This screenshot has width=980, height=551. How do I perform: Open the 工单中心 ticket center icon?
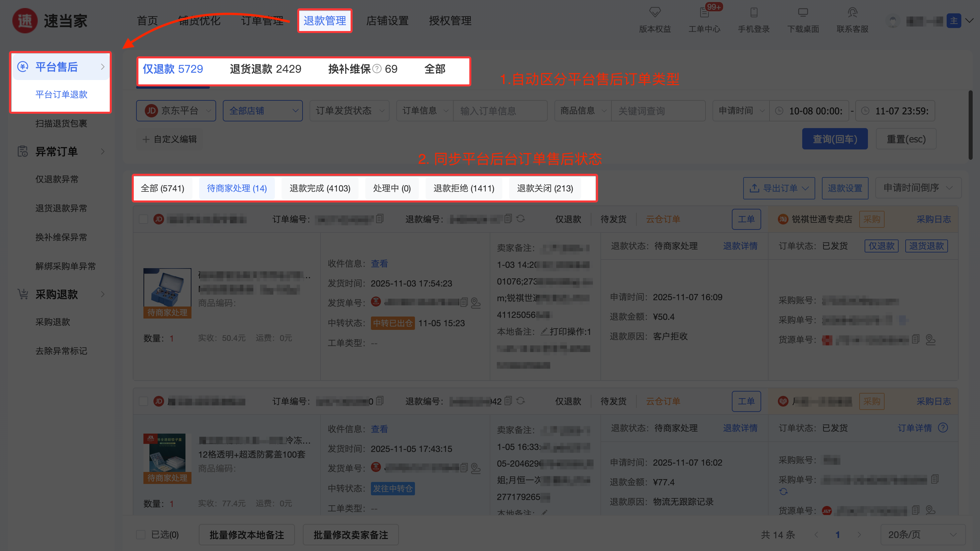(704, 13)
